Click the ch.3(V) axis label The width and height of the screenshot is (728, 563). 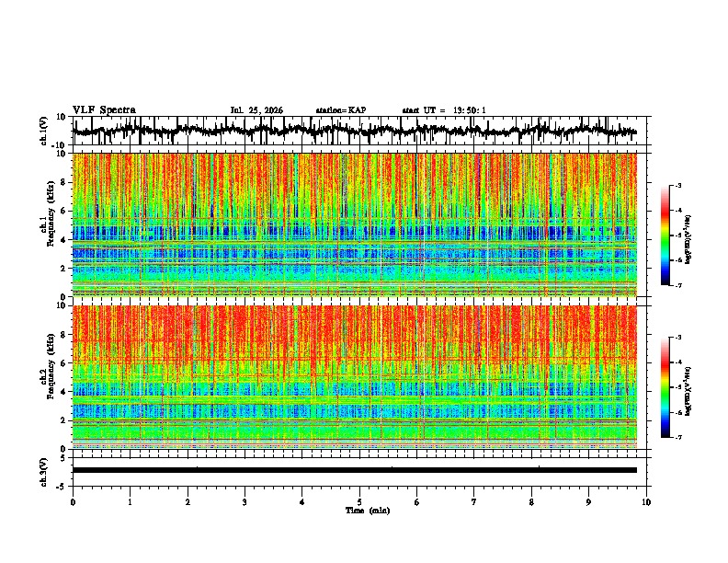44,473
